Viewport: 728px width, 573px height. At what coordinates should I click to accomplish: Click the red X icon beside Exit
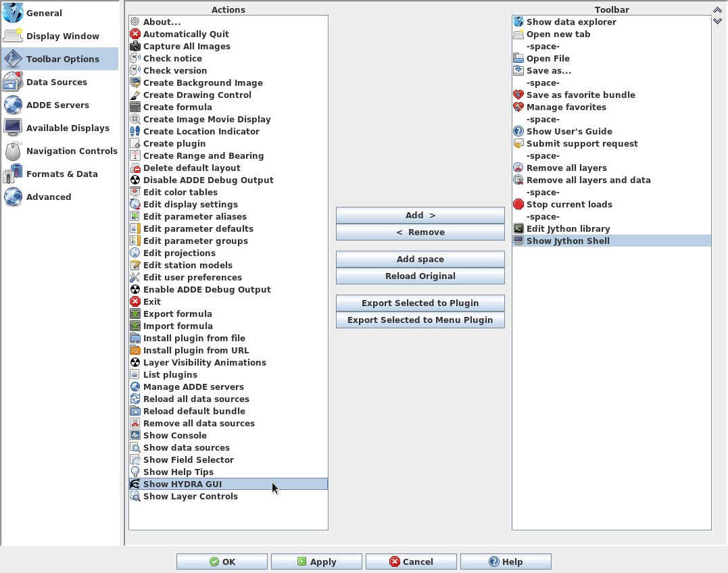[135, 301]
